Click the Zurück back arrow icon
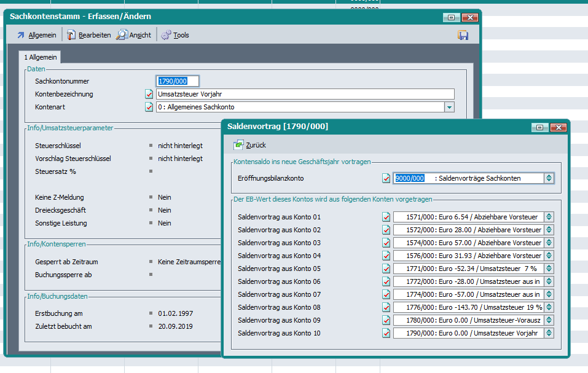 (239, 145)
